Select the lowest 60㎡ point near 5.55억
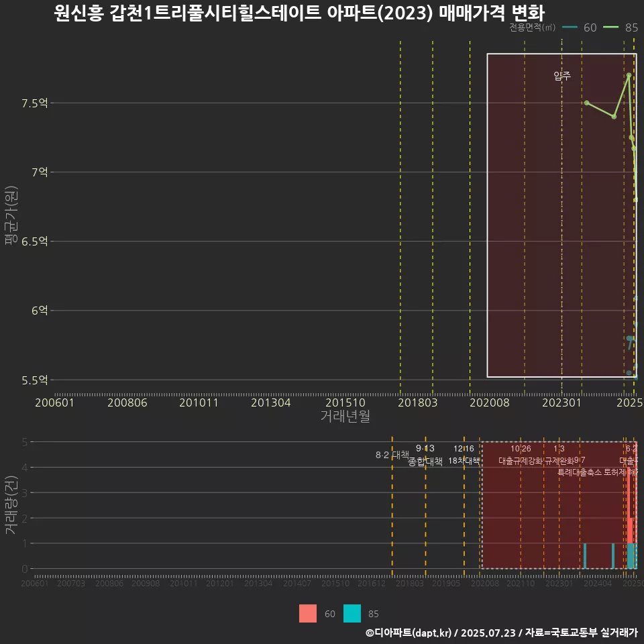 [629, 373]
